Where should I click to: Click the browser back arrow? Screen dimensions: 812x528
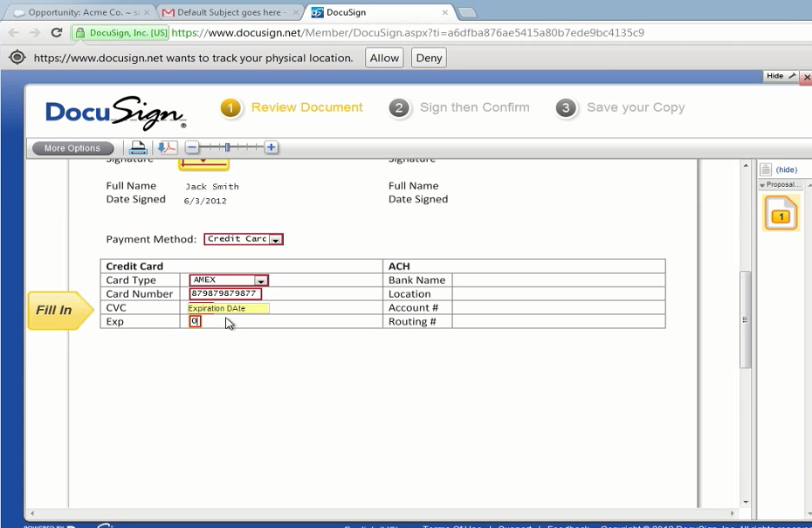14,32
